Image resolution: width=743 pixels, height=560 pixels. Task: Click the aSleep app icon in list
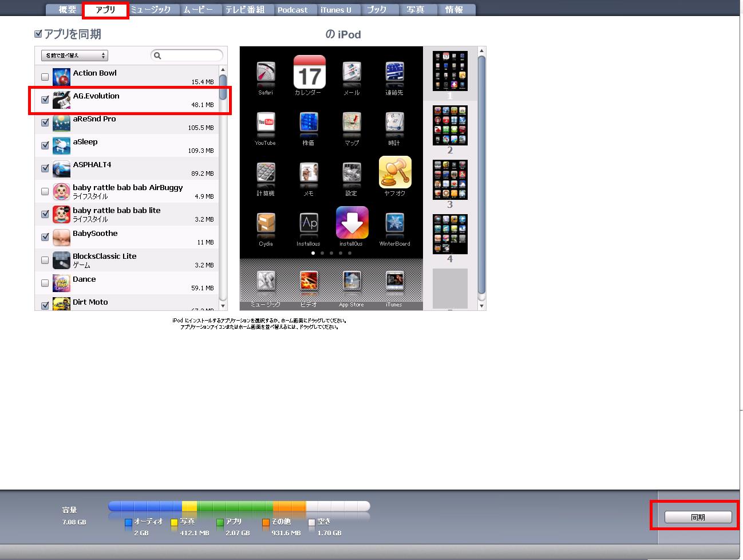(61, 145)
